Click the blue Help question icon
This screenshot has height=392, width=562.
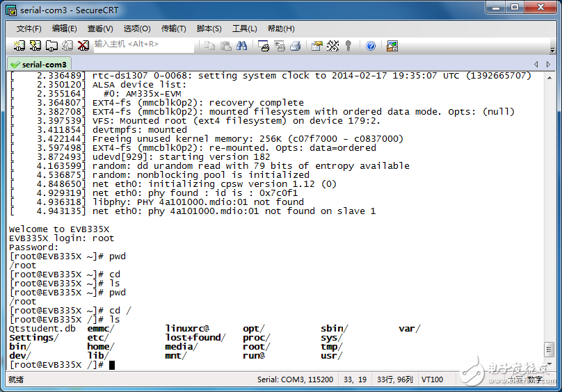click(371, 46)
